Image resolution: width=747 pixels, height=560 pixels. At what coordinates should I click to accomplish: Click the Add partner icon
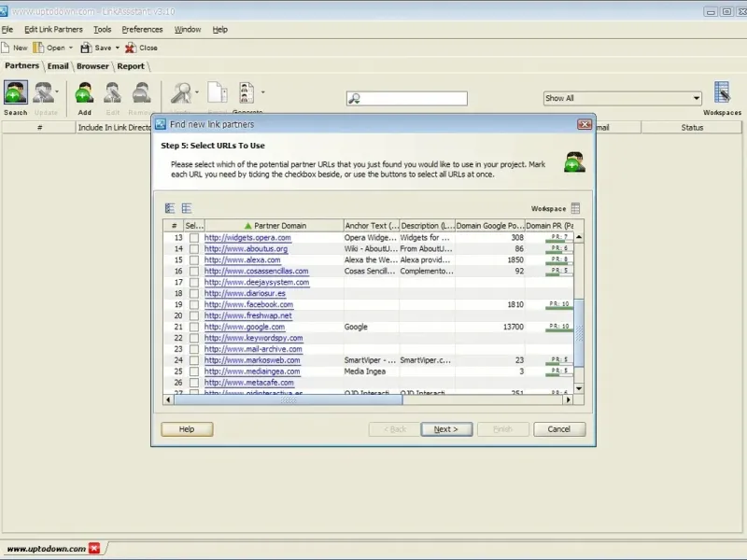point(84,92)
